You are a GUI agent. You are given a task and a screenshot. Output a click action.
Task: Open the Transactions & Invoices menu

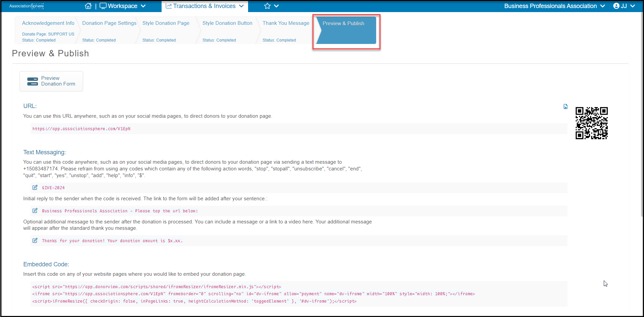(204, 6)
